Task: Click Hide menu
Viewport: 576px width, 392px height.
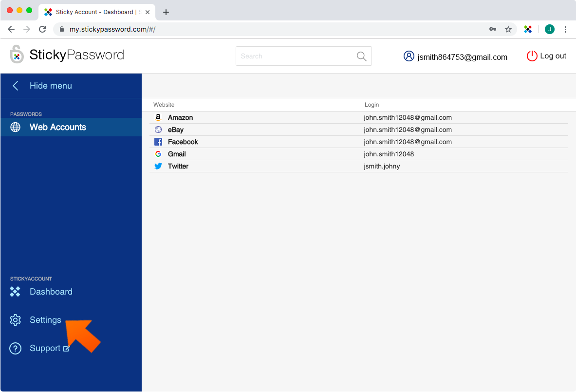Action: tap(51, 86)
